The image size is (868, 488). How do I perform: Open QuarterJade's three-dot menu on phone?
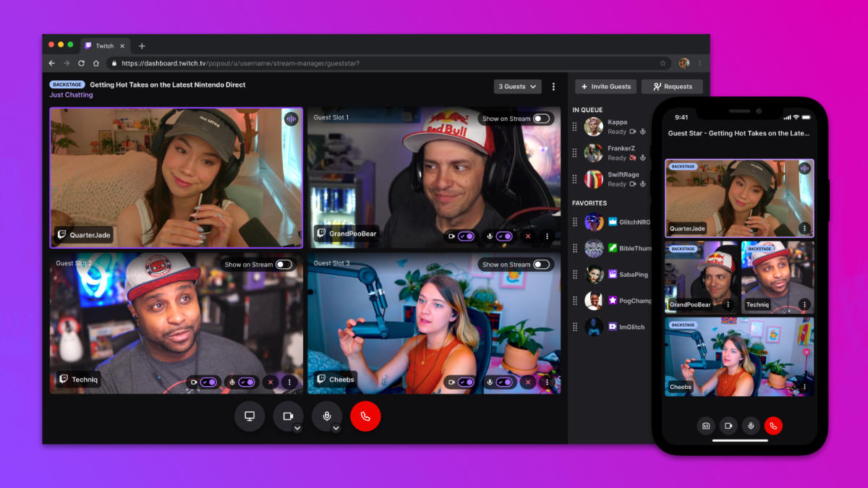[x=804, y=228]
